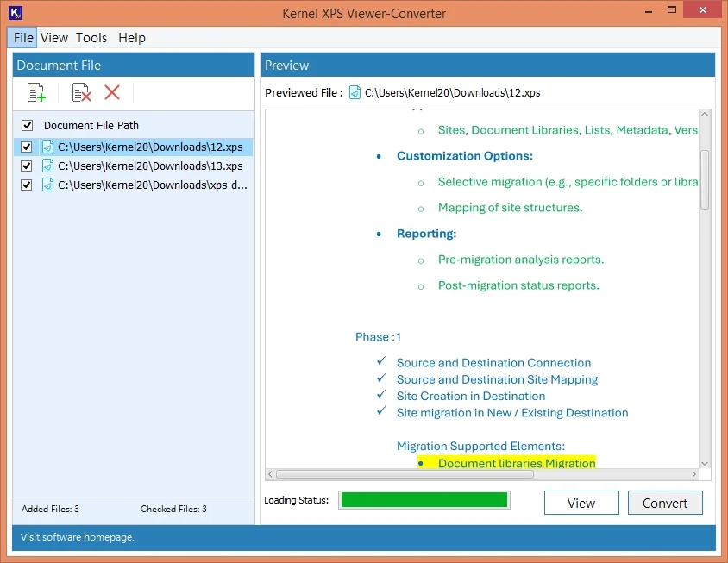The image size is (728, 563).
Task: Click Mapping of site structures text
Action: (x=510, y=208)
